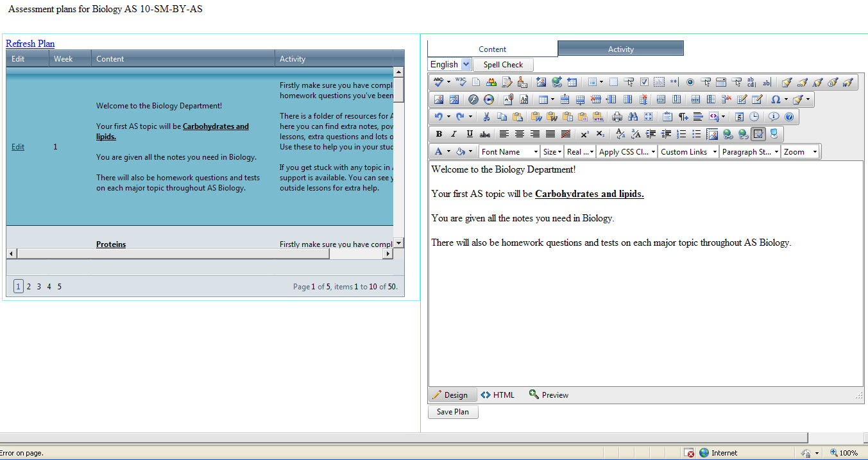Insert a bulleted list
Screen dimensions: 868x460
(x=697, y=134)
